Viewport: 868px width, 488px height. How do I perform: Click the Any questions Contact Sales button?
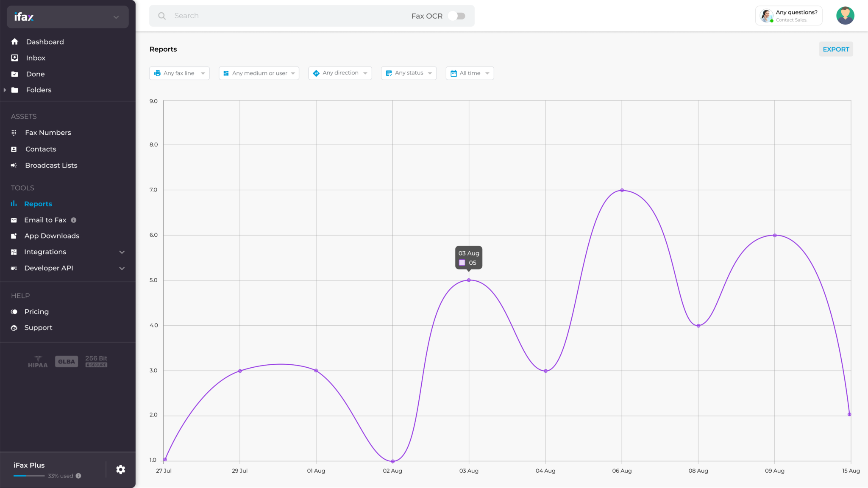(x=789, y=16)
